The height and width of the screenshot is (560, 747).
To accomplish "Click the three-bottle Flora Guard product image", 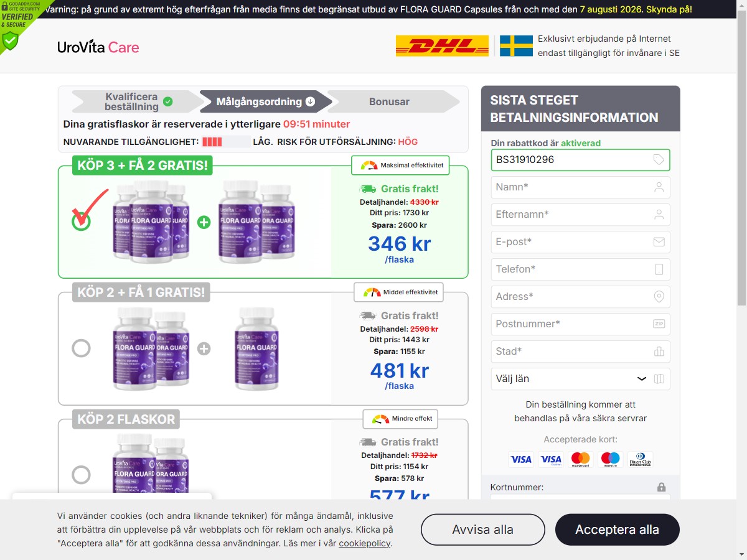I will [x=197, y=348].
